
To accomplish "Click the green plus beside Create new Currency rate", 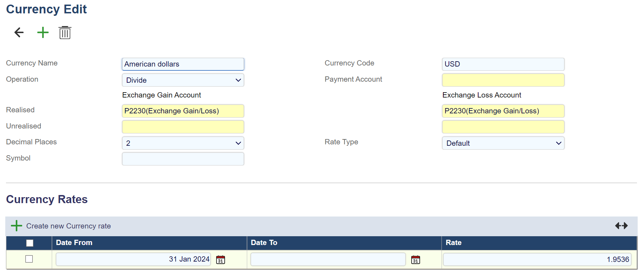I will [16, 226].
